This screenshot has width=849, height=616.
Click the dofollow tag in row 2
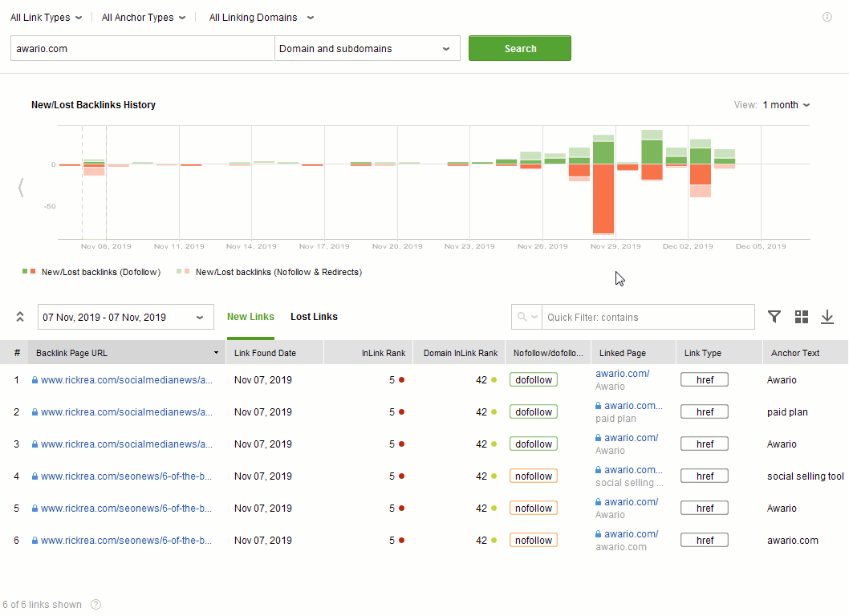click(534, 412)
